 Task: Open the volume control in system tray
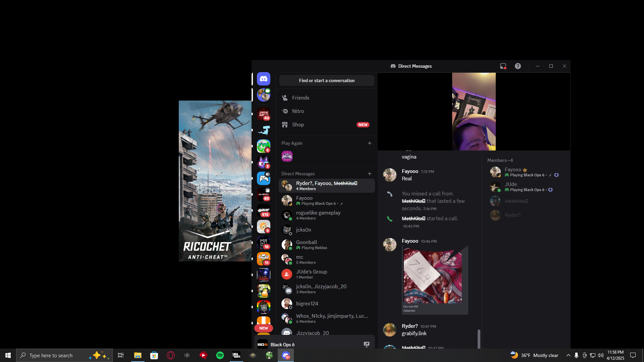(x=601, y=355)
